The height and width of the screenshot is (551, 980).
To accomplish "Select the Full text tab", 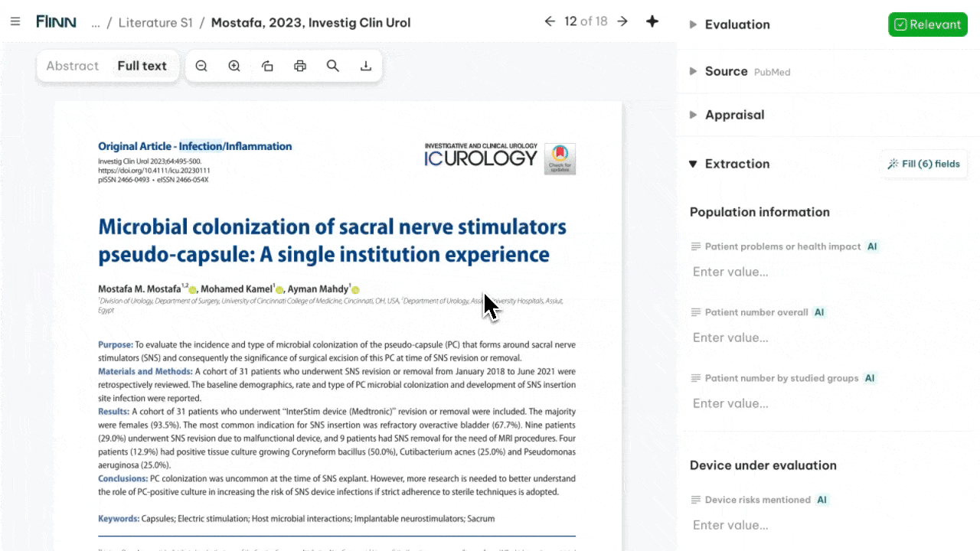I will 142,66.
